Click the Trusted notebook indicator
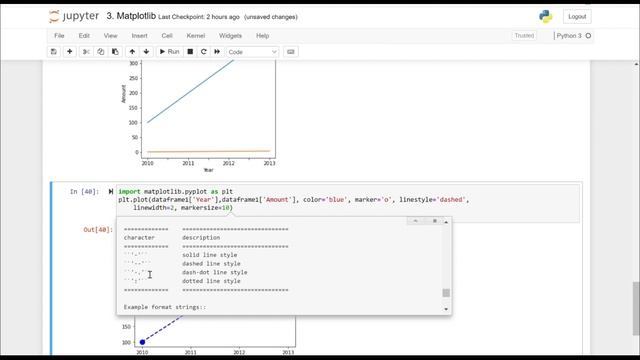This screenshot has width=640, height=360. 524,36
